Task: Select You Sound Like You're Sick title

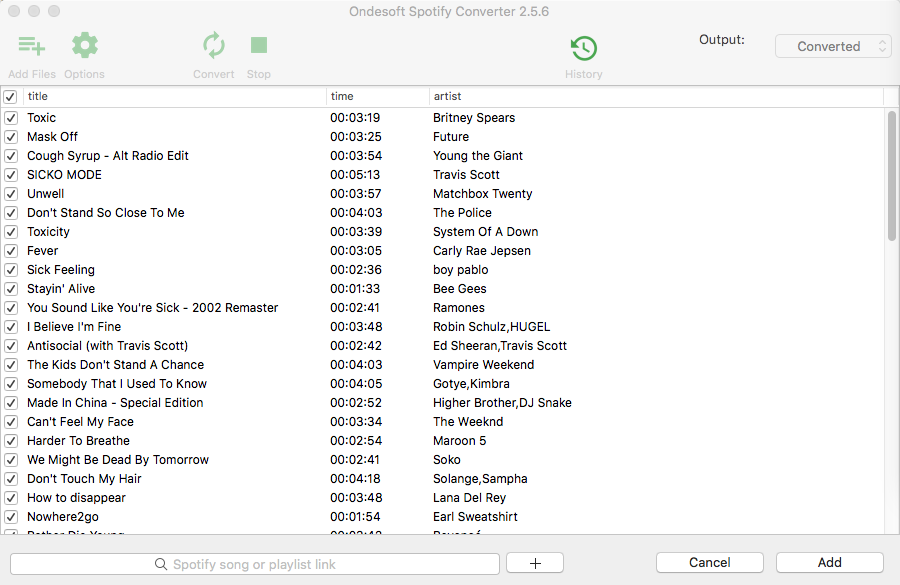Action: pos(153,308)
